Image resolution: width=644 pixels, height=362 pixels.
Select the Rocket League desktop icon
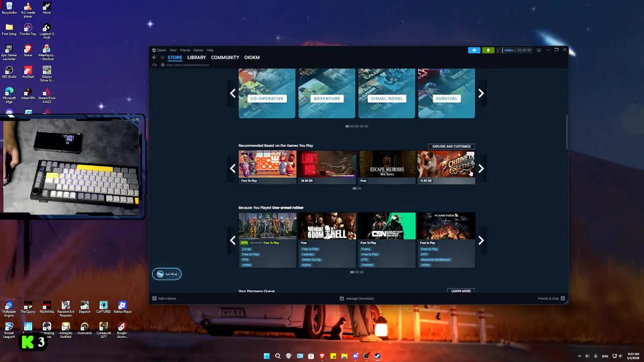[x=9, y=330]
